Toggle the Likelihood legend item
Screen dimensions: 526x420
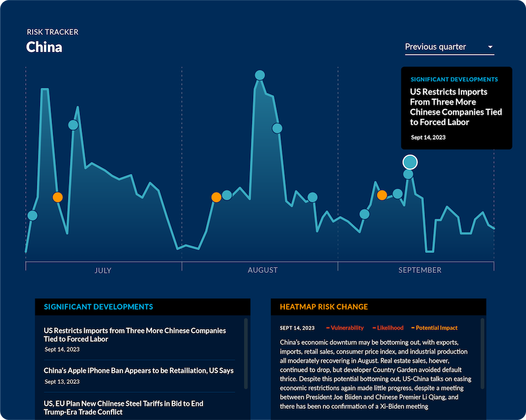[x=388, y=327]
